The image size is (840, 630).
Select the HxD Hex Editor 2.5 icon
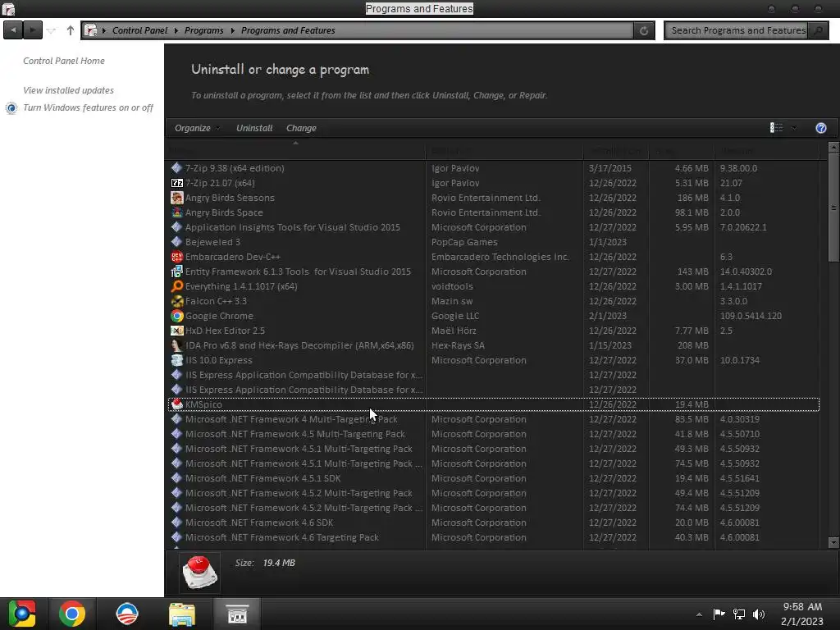coord(177,331)
